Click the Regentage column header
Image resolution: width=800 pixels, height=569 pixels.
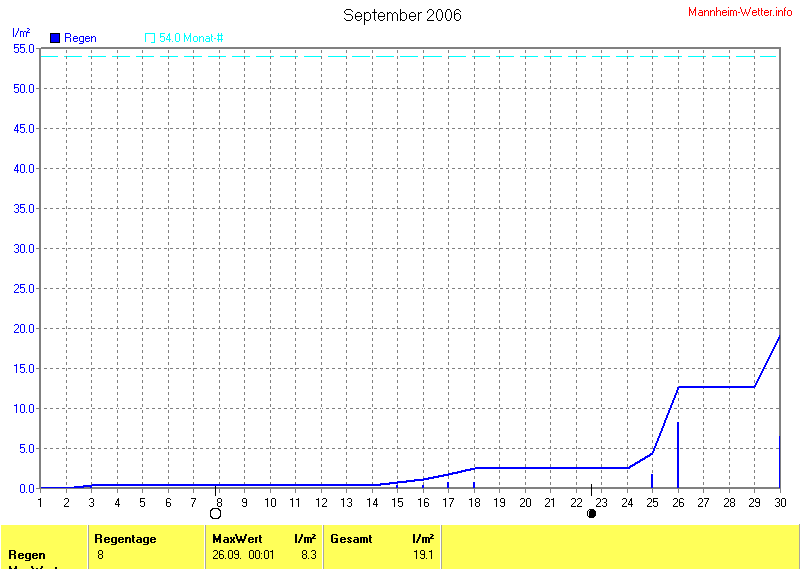point(125,539)
